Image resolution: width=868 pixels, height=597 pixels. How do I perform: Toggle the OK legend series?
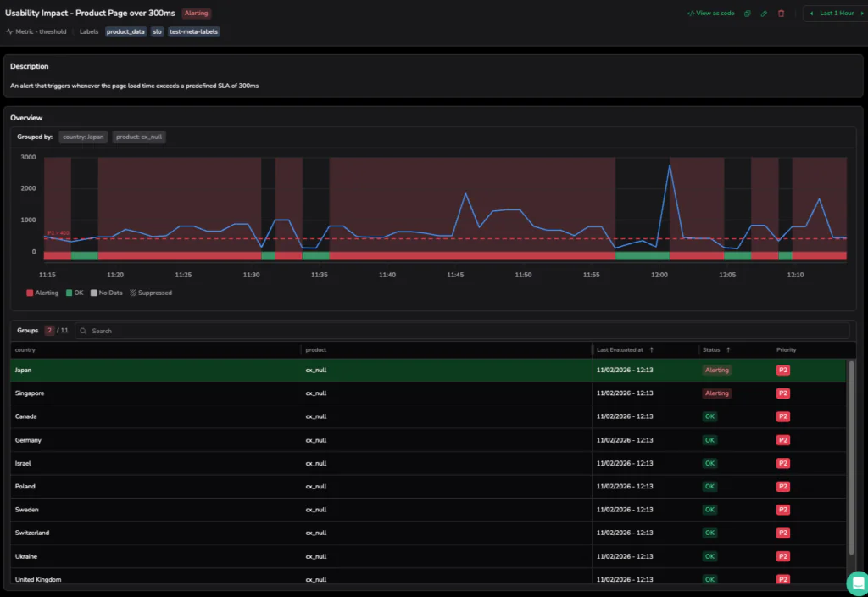pos(75,293)
